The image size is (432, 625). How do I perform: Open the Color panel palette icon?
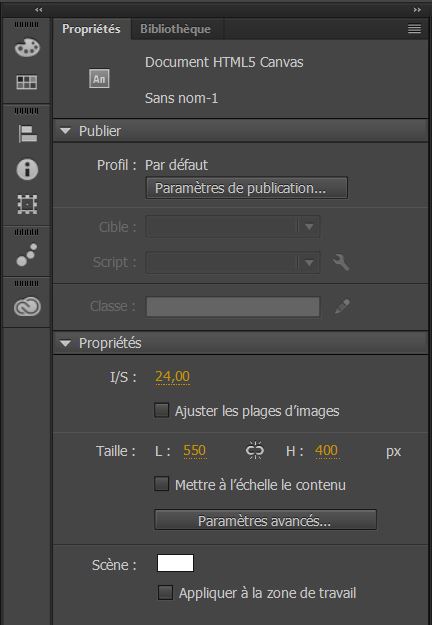click(x=27, y=48)
